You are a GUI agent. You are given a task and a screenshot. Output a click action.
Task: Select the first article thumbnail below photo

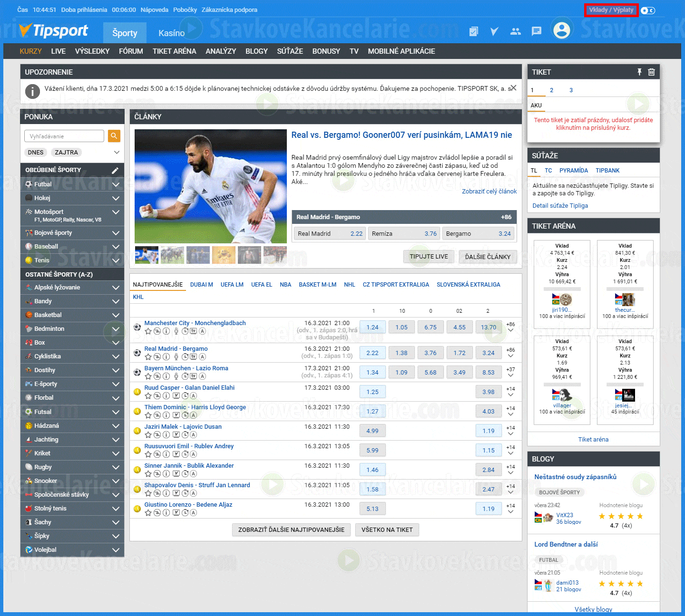147,255
